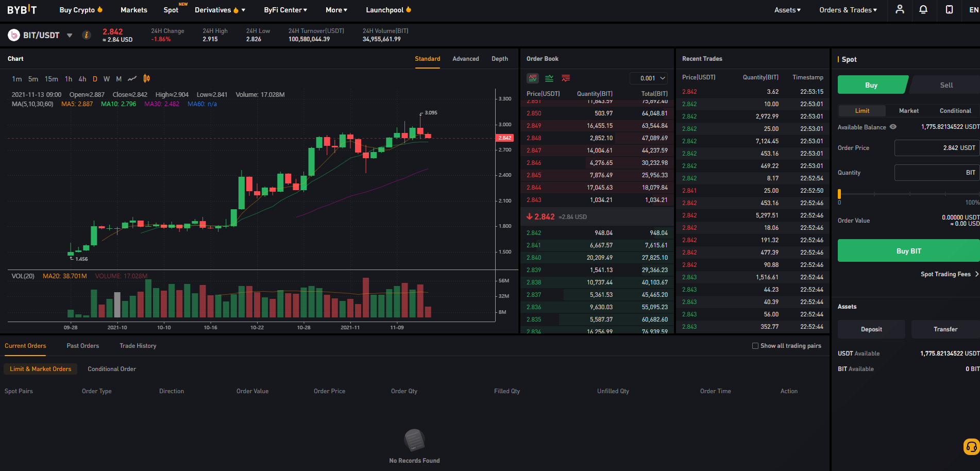Open the BIT/USDT pair info icon
Viewport: 980px width, 471px height.
coord(87,35)
